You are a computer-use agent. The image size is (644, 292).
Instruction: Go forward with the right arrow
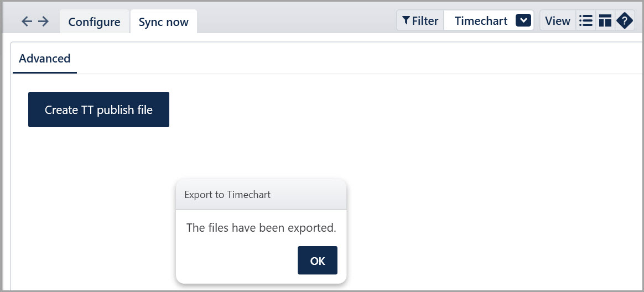click(43, 22)
